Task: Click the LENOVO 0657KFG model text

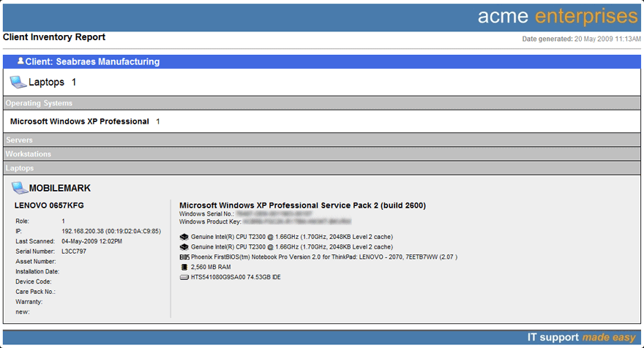Action: tap(49, 205)
